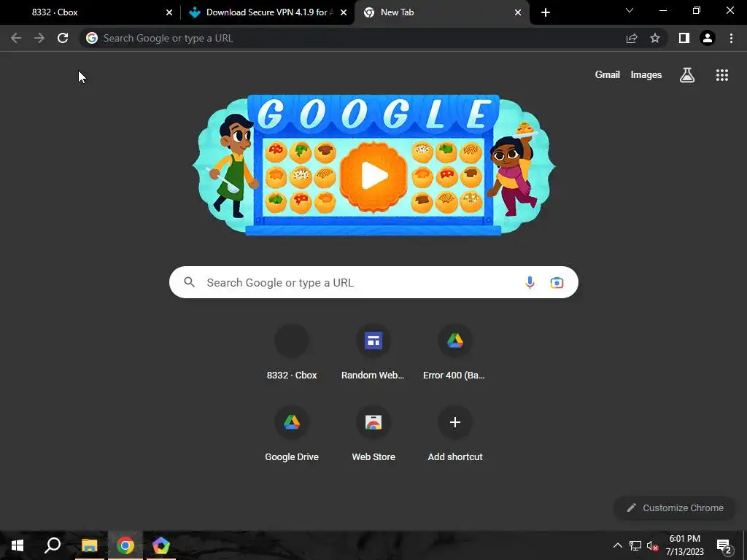This screenshot has height=560, width=747.
Task: Add a new shortcut
Action: pyautogui.click(x=454, y=434)
